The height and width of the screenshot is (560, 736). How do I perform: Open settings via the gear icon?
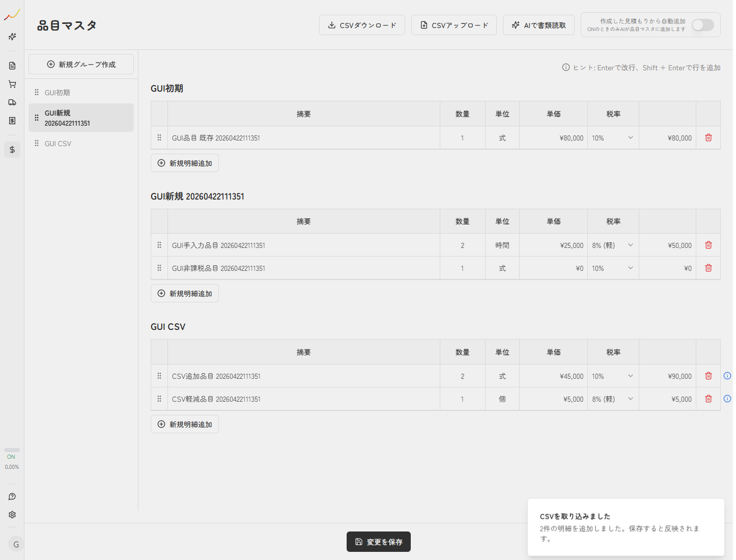[x=12, y=515]
